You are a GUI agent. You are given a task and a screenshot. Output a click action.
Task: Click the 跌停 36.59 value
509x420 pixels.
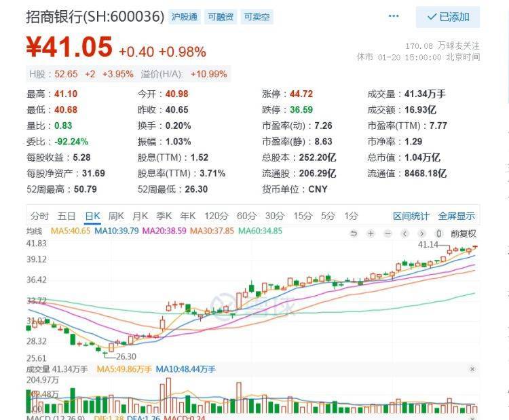[301, 110]
